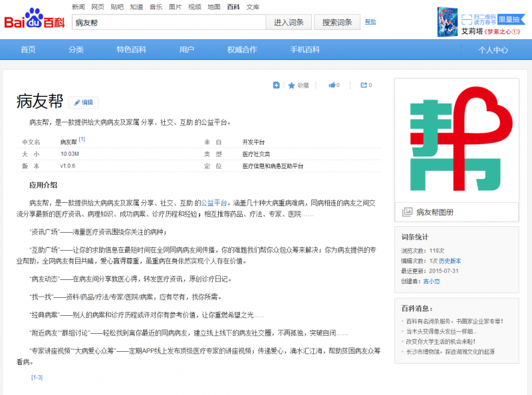Open the 分类 navigation tab
Image resolution: width=532 pixels, height=395 pixels.
76,50
